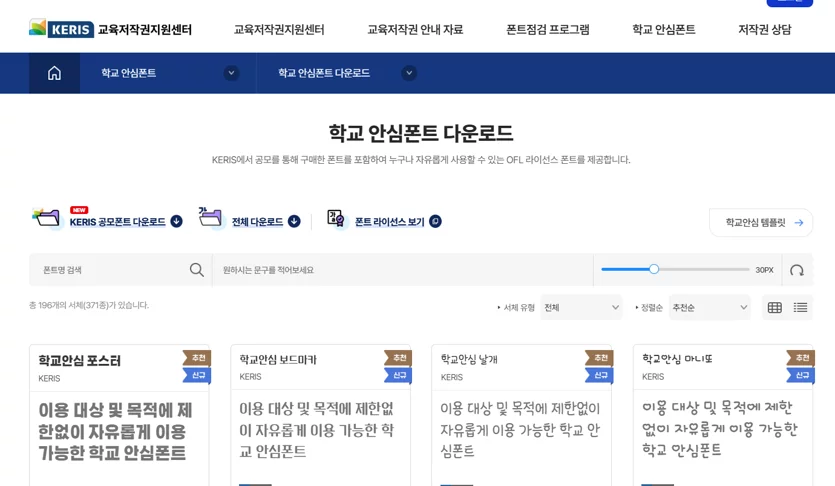Open the 저작권 상담 menu
The width and height of the screenshot is (835, 486).
(x=765, y=29)
